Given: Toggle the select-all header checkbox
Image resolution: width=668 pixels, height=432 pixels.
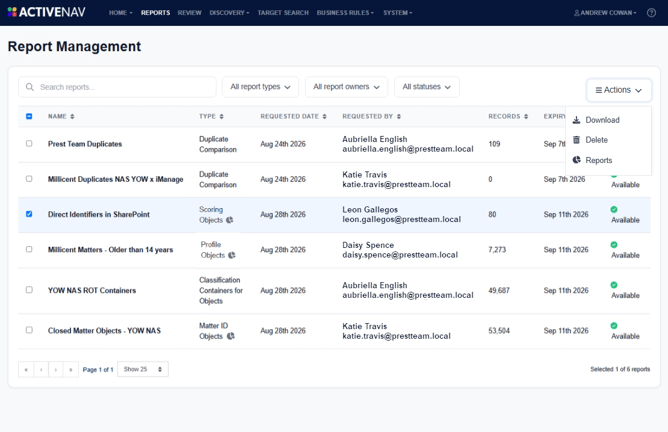Looking at the screenshot, I should click(x=29, y=116).
